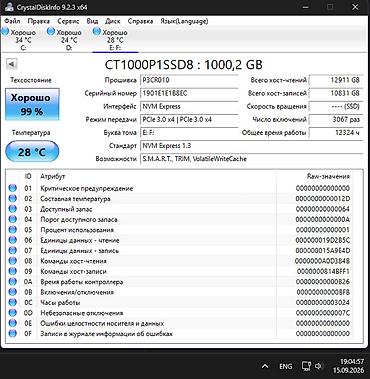Open the Сервис menu
370x379 pixels.
coord(68,21)
